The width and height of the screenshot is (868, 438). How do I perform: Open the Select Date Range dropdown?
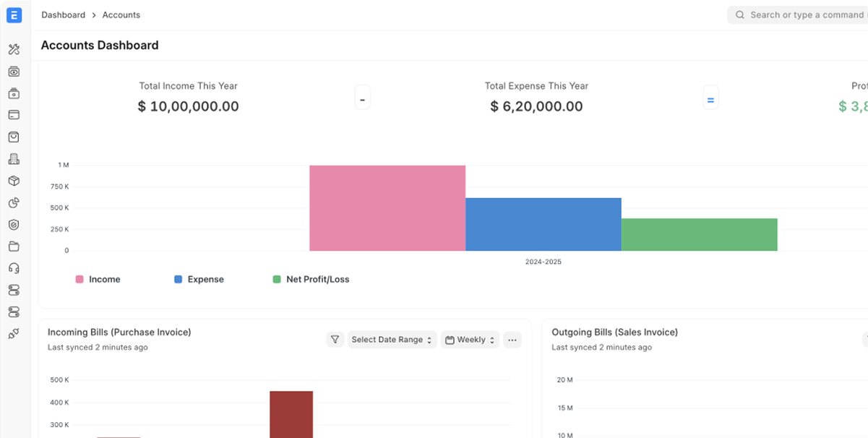392,340
